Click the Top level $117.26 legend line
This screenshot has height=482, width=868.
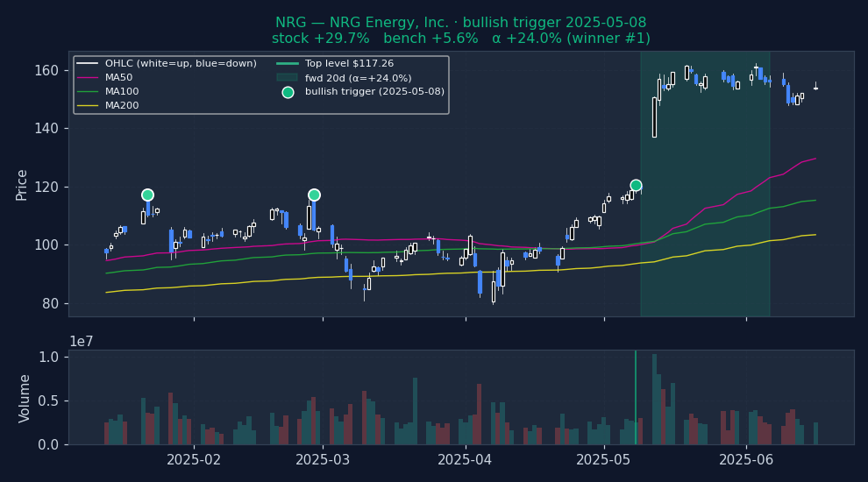(288, 64)
